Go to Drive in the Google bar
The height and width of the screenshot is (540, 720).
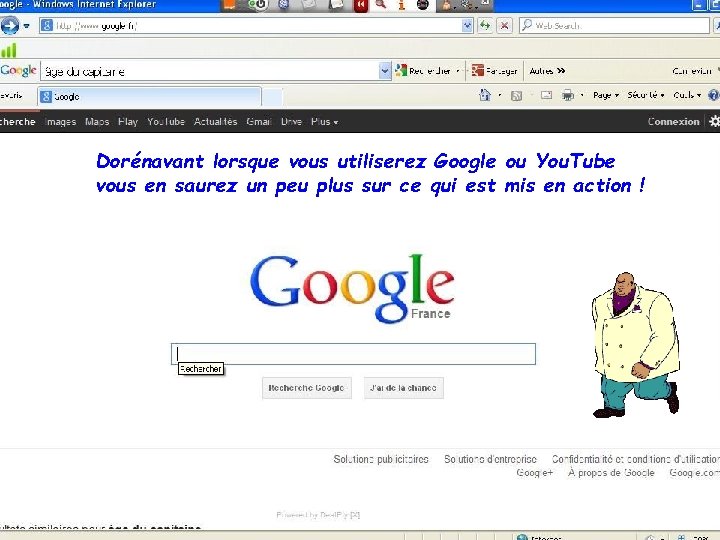point(291,122)
